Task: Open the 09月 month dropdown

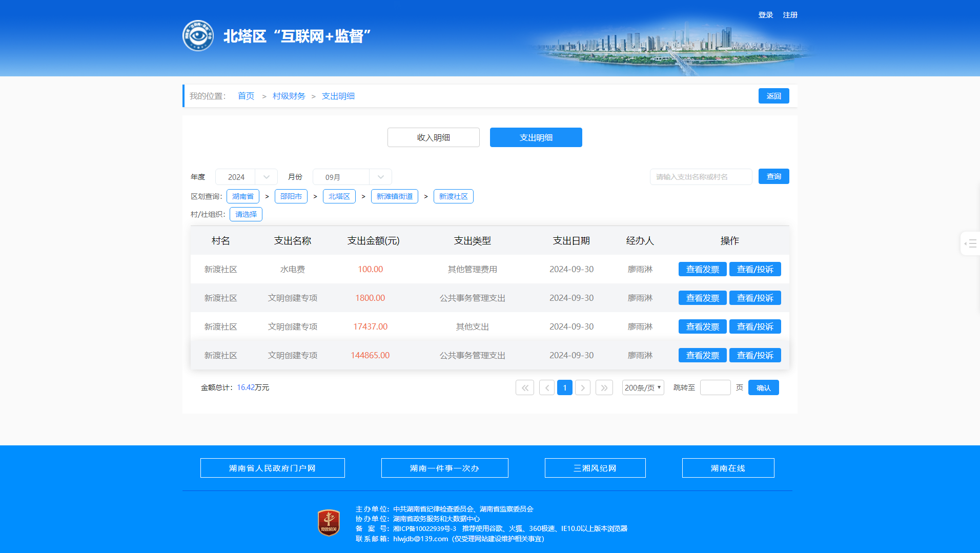Action: pyautogui.click(x=352, y=177)
